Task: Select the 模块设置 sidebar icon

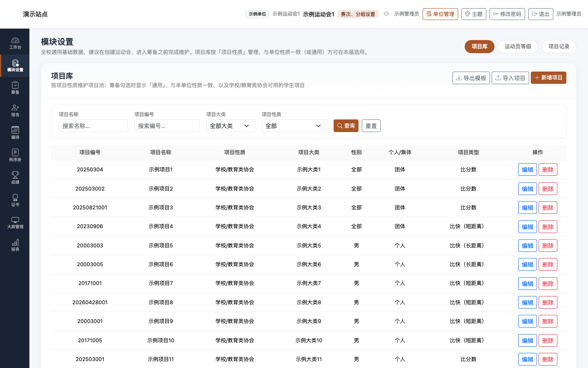Action: point(15,65)
